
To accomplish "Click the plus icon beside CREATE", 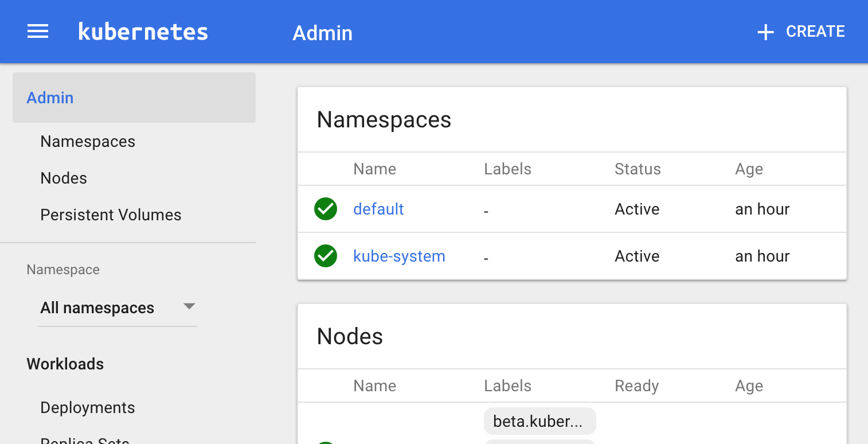I will (x=765, y=32).
